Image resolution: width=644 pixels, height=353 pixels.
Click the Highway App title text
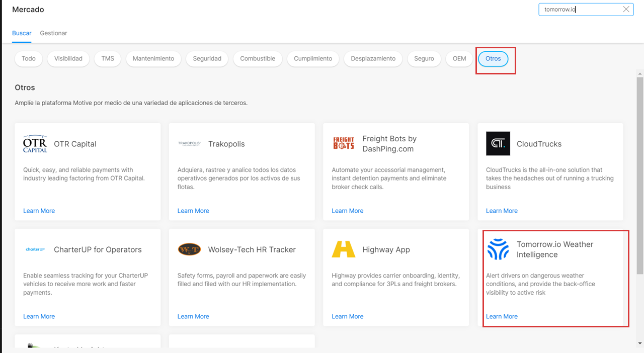pos(386,249)
